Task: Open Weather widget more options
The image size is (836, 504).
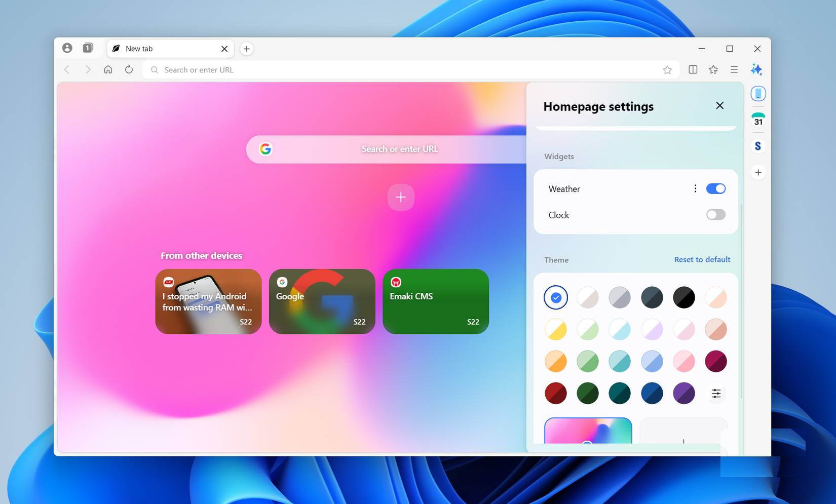Action: point(695,188)
